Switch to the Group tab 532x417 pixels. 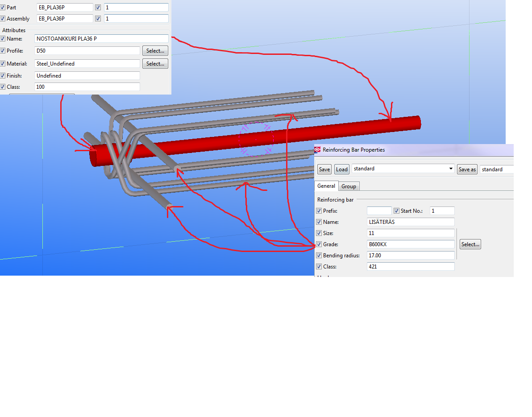pos(349,186)
